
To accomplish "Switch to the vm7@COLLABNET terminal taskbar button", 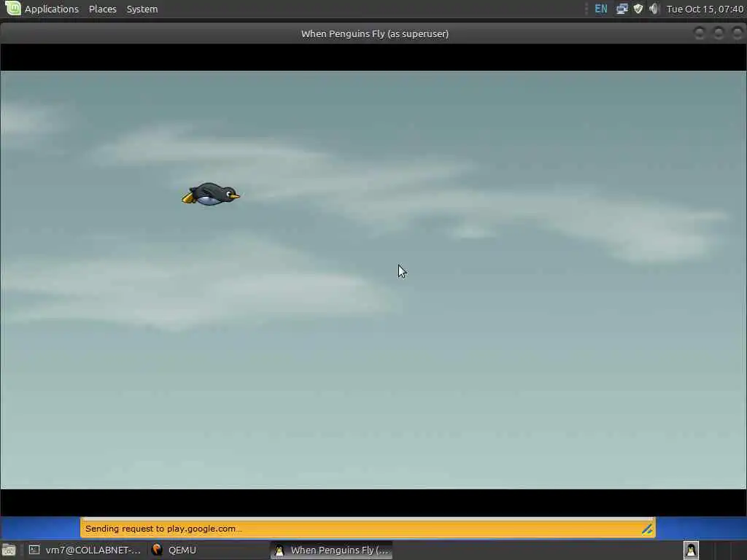I will point(85,550).
